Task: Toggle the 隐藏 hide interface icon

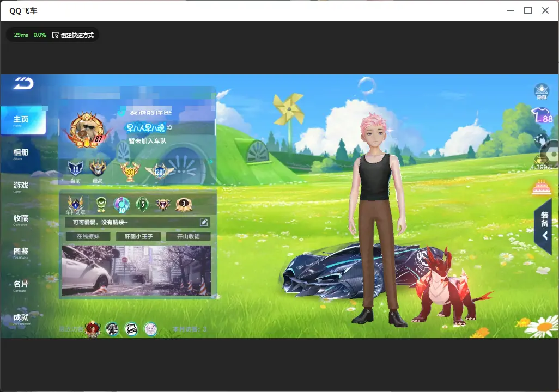Action: (542, 91)
